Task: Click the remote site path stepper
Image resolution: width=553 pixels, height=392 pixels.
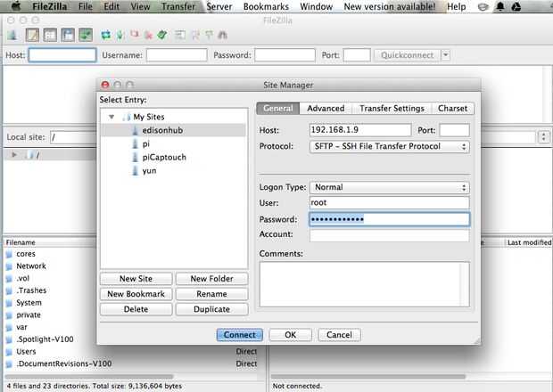Action: pos(543,137)
